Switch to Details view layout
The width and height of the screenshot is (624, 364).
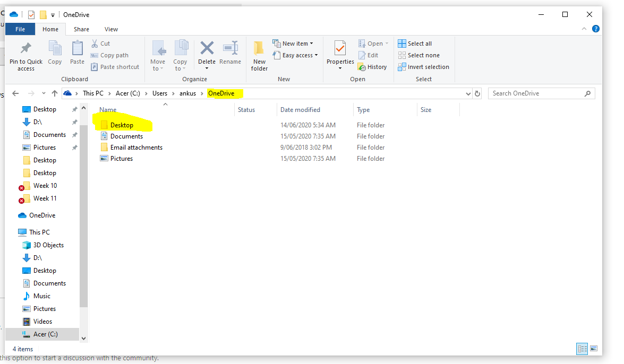(x=582, y=349)
